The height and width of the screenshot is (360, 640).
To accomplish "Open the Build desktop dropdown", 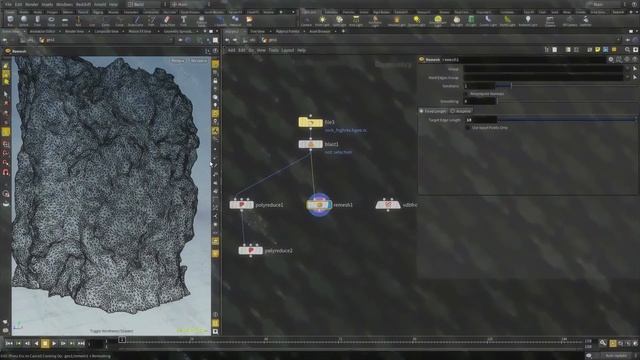I will 146,4.
